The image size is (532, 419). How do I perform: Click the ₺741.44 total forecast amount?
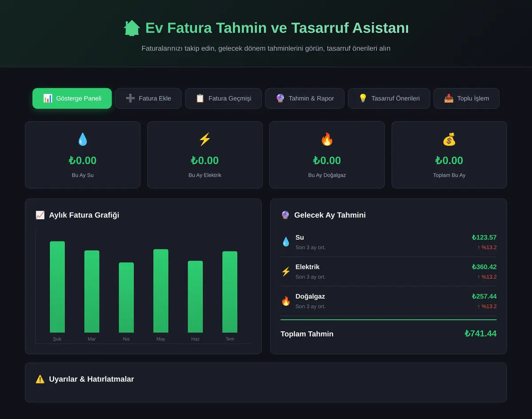[x=481, y=334]
